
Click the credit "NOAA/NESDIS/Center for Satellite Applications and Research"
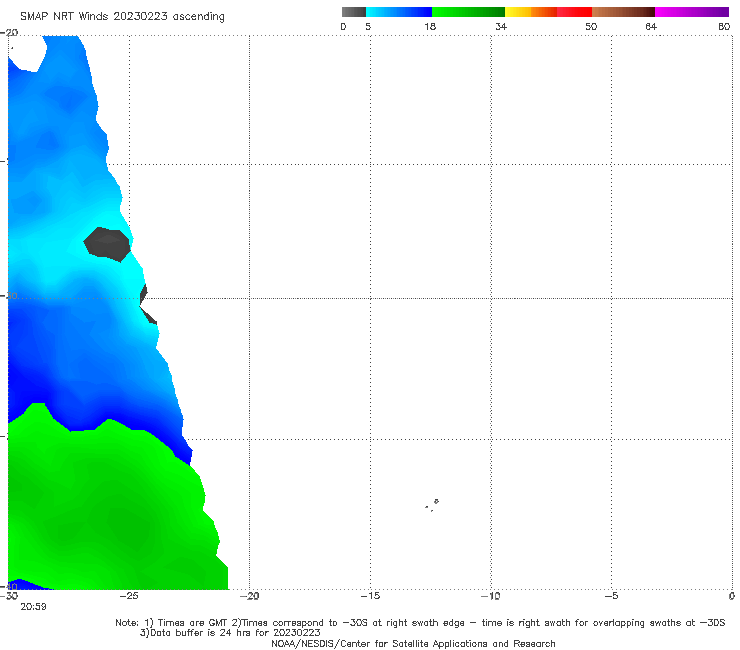(413, 643)
